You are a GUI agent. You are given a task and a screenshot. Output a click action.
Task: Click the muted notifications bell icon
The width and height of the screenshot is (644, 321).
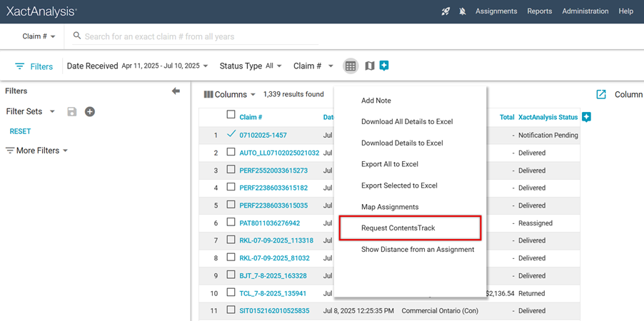click(x=463, y=11)
